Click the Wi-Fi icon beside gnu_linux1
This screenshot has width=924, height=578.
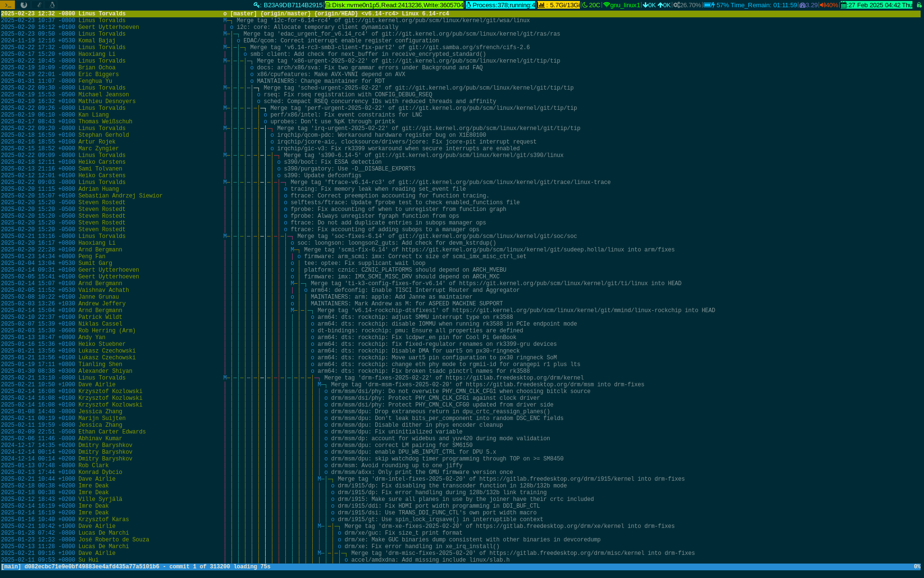606,5
